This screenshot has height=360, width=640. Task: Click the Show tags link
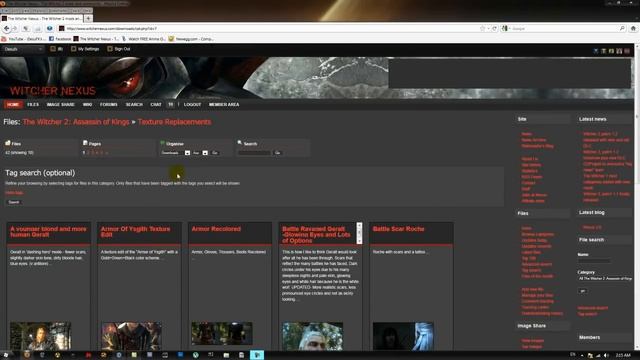coord(14,193)
